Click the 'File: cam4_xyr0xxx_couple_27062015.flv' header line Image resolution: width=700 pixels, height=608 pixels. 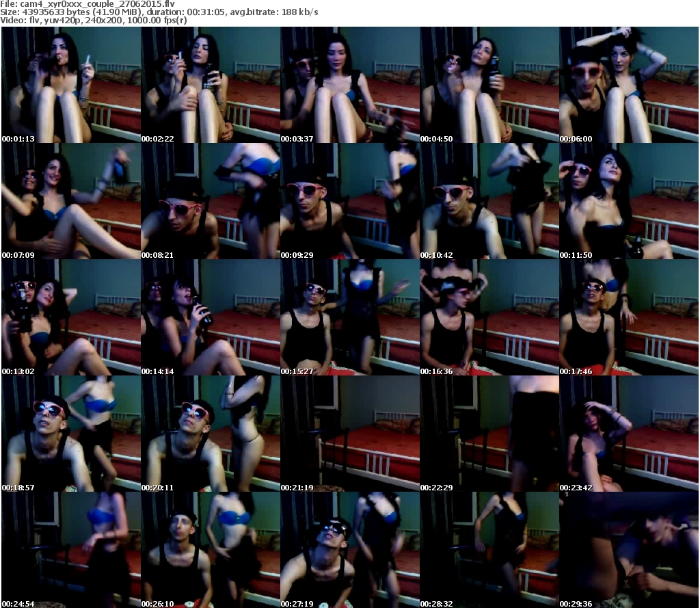[x=87, y=4]
